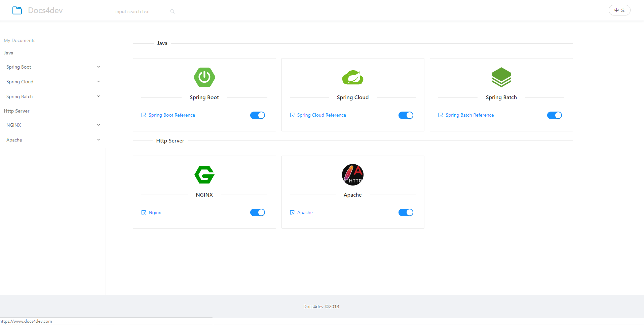Expand Apache chevron in sidebar
The width and height of the screenshot is (644, 325).
[x=99, y=140]
